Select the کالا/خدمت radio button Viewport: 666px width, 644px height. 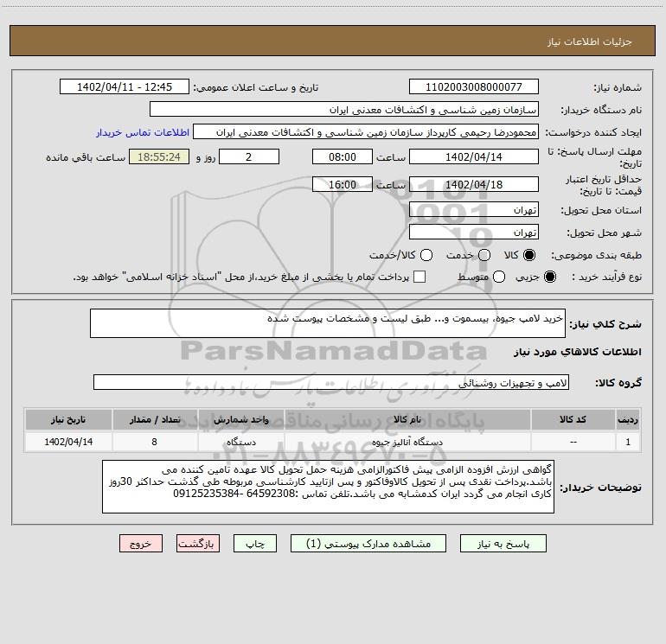pyautogui.click(x=426, y=255)
